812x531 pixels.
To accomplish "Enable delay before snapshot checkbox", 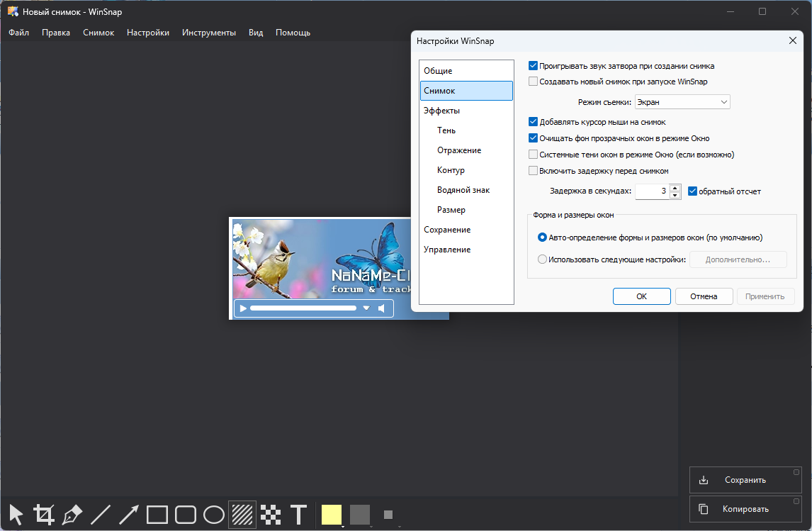I will [534, 171].
